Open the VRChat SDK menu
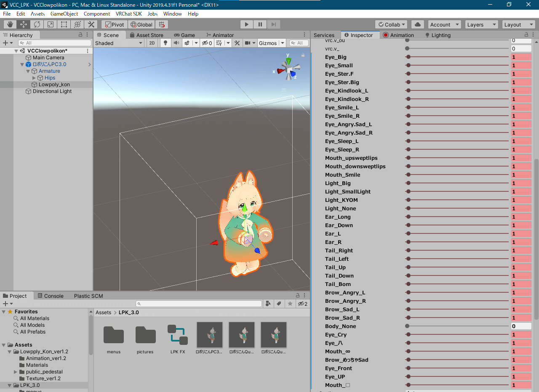Image resolution: width=539 pixels, height=392 pixels. 128,14
